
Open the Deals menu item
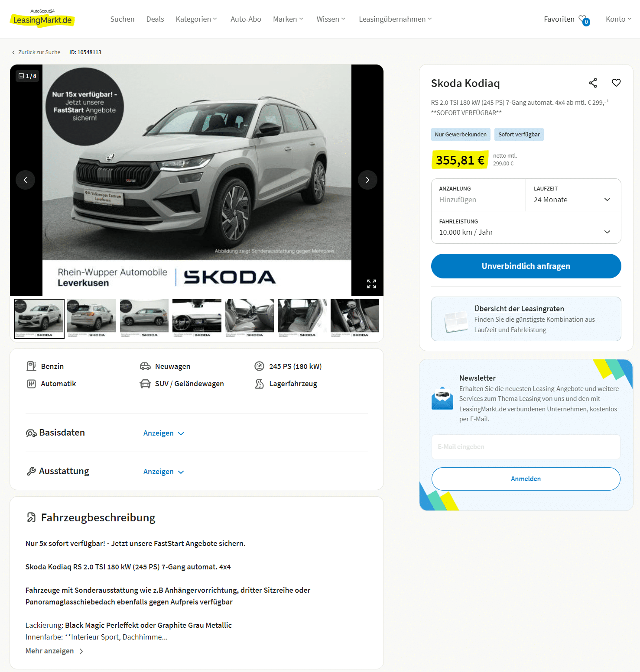click(155, 19)
